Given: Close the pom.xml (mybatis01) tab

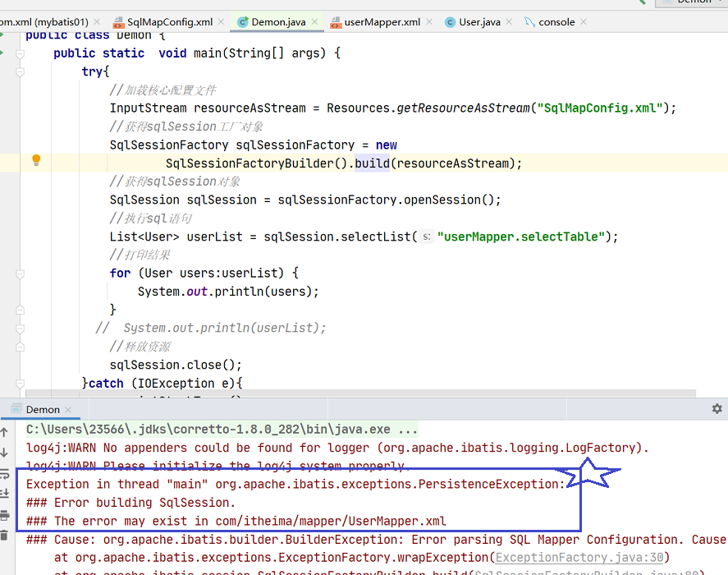Looking at the screenshot, I should click(x=97, y=22).
